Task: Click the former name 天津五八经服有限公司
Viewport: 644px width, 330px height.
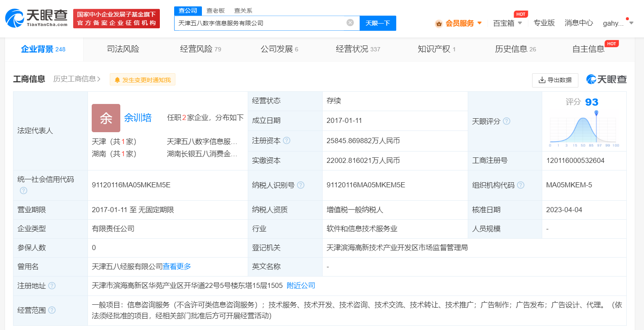Action: coord(127,266)
